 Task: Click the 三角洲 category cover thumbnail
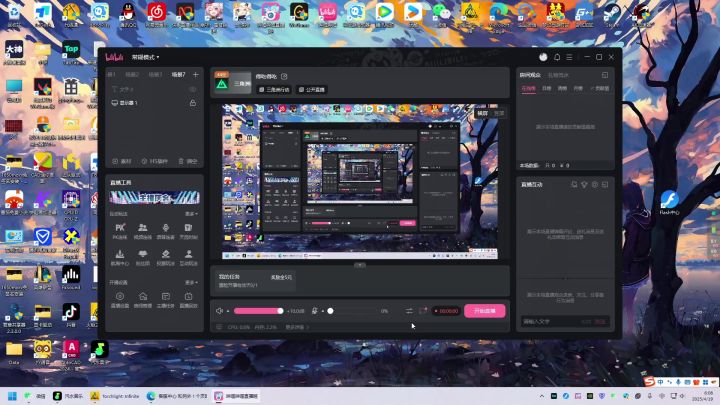[x=232, y=83]
